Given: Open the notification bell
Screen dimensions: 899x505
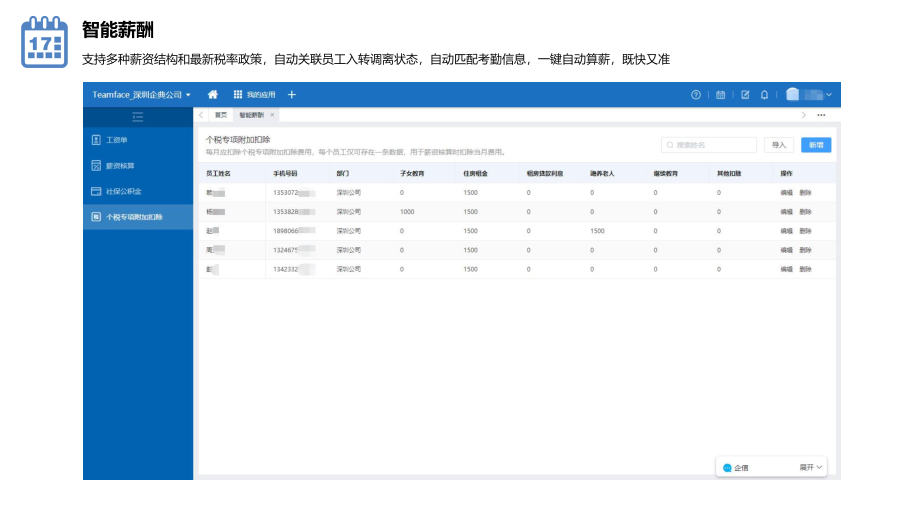Looking at the screenshot, I should click(764, 95).
